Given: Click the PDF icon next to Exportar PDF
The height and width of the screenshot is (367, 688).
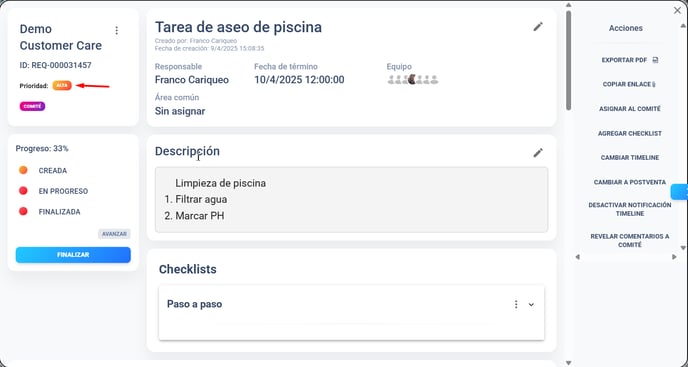Looking at the screenshot, I should tap(655, 60).
